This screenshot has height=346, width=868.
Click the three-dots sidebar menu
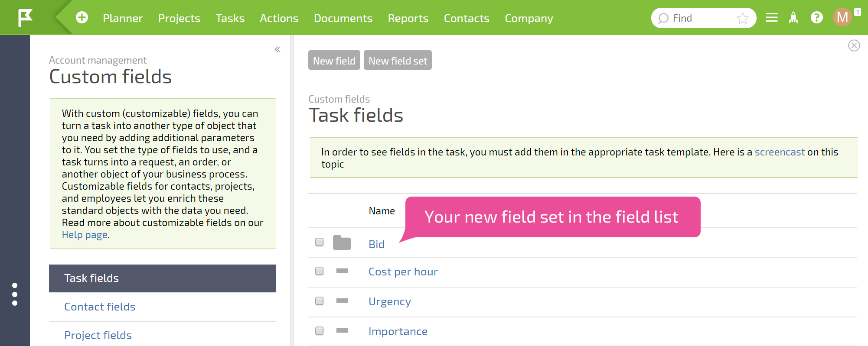15,294
